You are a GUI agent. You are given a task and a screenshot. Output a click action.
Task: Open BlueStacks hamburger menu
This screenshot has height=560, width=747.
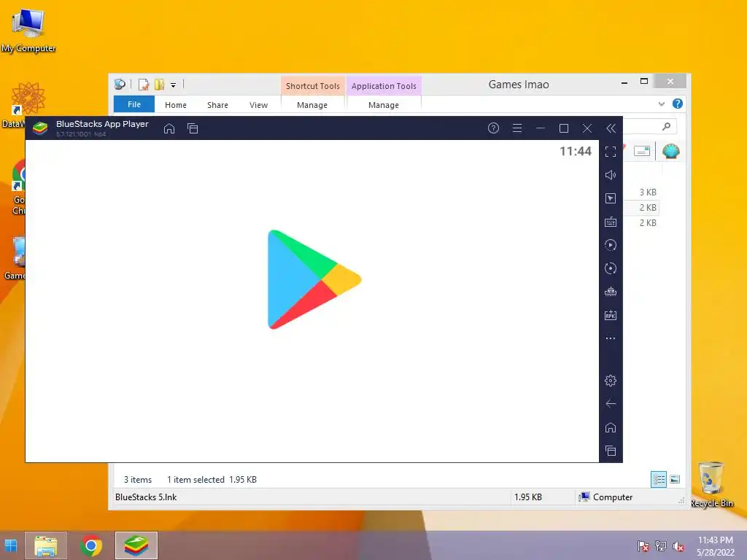pos(517,128)
